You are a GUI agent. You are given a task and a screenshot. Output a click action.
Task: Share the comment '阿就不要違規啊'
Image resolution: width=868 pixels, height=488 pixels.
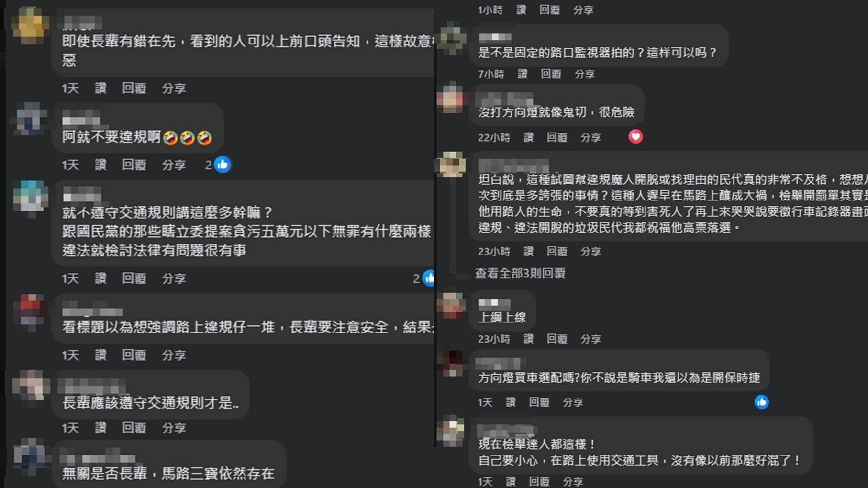coord(174,165)
